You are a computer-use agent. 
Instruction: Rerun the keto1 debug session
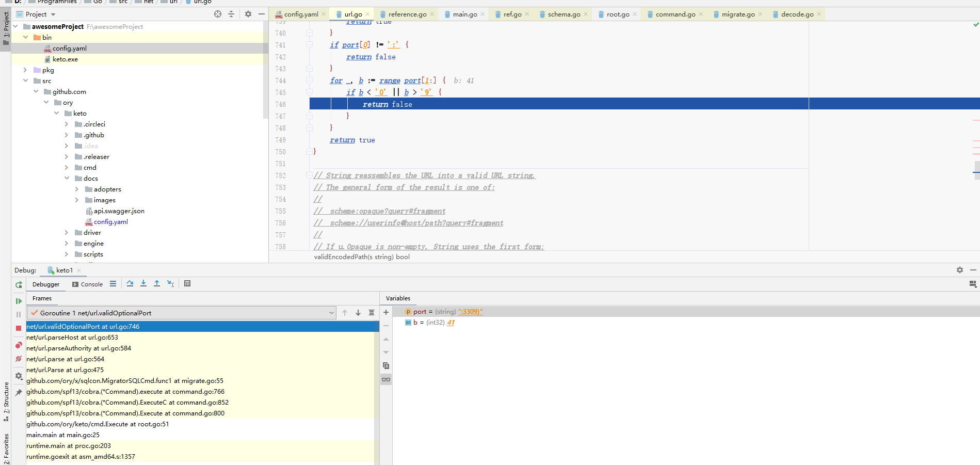tap(19, 284)
